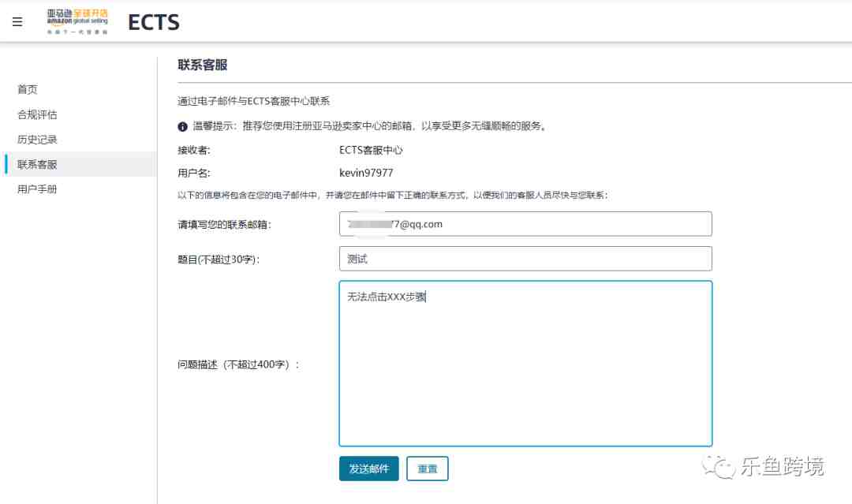
Task: Click the 重置 button
Action: pyautogui.click(x=427, y=469)
